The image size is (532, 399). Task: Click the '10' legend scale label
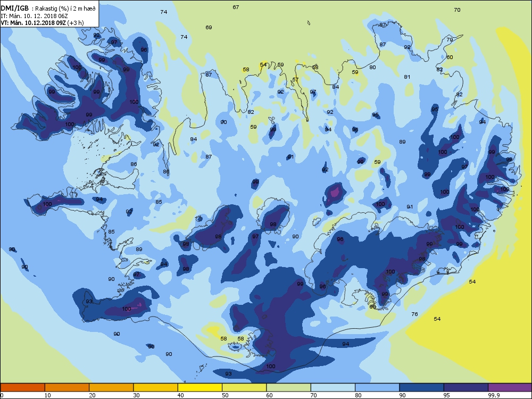point(48,395)
